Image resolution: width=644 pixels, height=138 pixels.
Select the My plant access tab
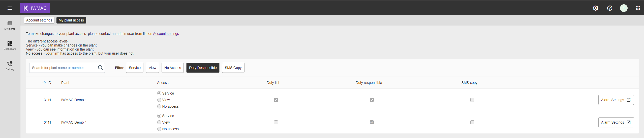click(71, 20)
